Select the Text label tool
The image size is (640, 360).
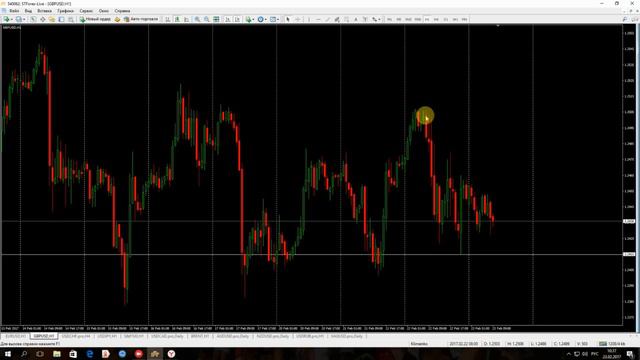[x=365, y=19]
